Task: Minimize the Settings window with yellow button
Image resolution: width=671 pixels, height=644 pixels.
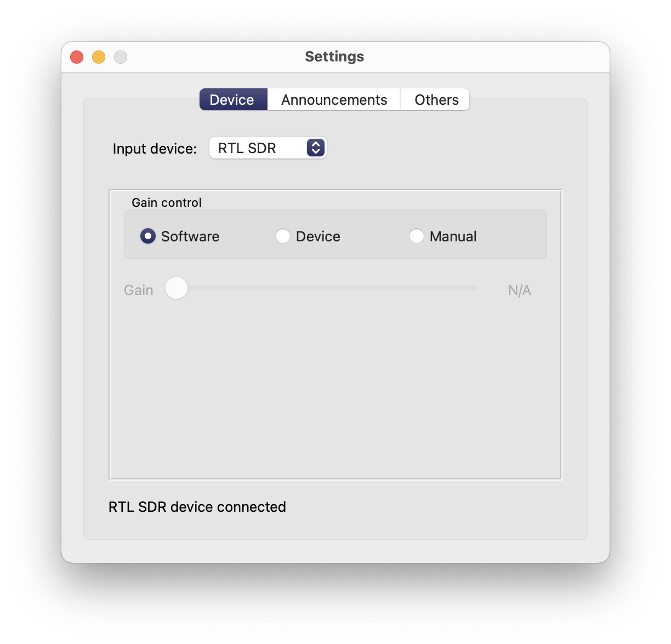Action: [x=99, y=57]
